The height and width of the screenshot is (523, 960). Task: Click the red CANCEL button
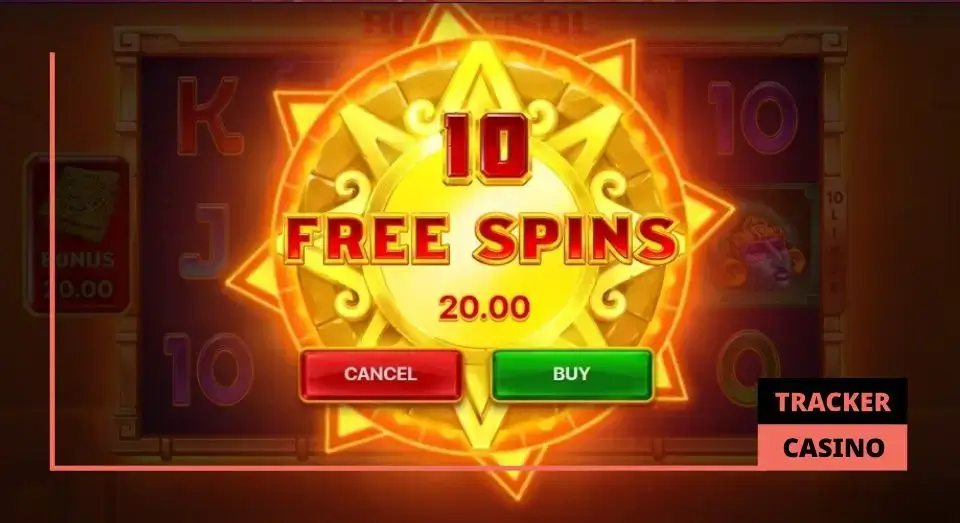(x=380, y=374)
